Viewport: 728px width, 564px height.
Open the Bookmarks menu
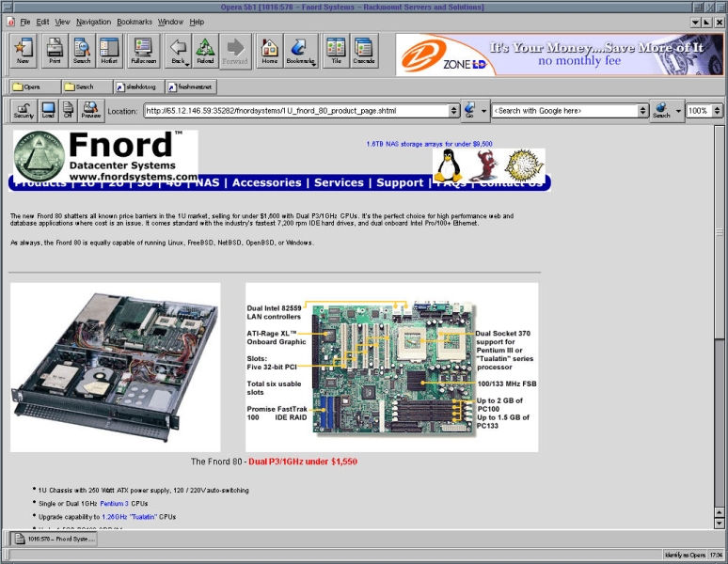[x=135, y=22]
